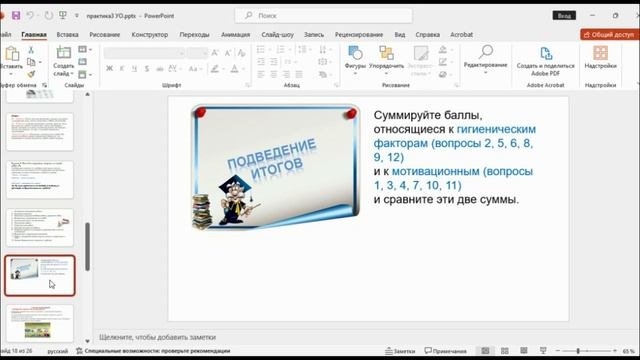640x360 pixels.
Task: Click Создать и поделиться Adobe PDF
Action: [545, 61]
